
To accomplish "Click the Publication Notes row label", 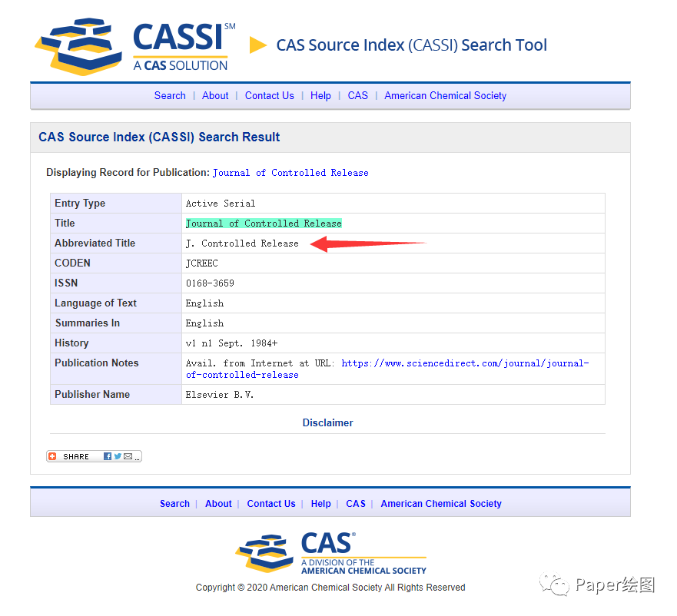I will pos(96,363).
